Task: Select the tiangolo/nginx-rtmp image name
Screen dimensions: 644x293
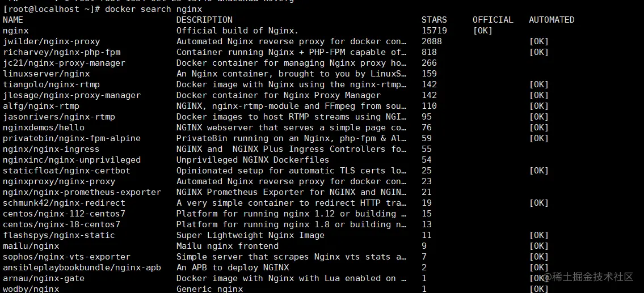Action: coord(51,84)
